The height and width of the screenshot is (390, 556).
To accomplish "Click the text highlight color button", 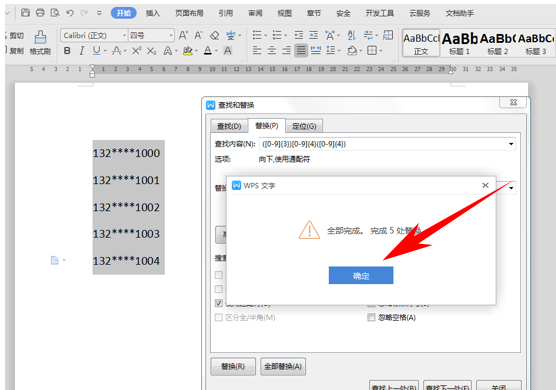I will [187, 51].
